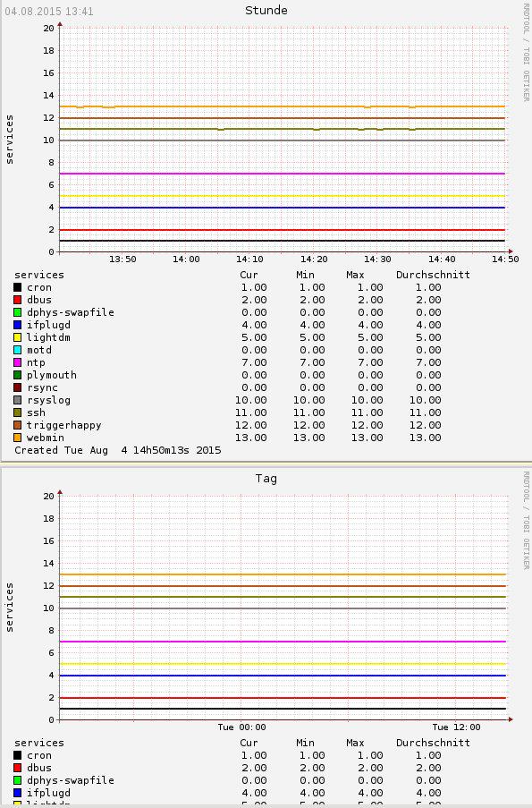Click the magenta ntp legend swatch
Viewport: 532px width, 808px height.
tap(18, 362)
